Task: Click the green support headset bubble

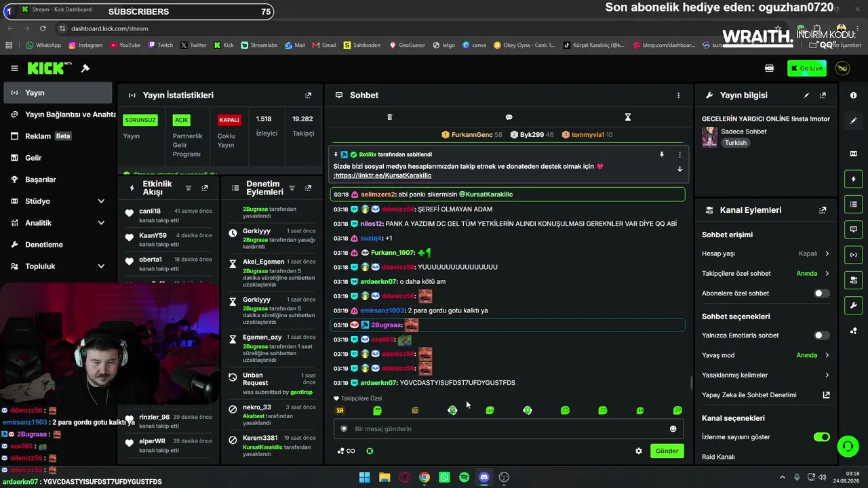Action: pyautogui.click(x=848, y=446)
